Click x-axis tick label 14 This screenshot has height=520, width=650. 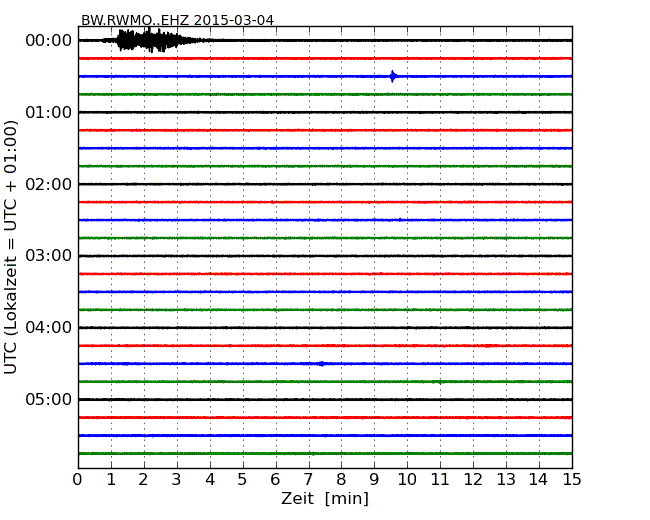click(x=539, y=480)
